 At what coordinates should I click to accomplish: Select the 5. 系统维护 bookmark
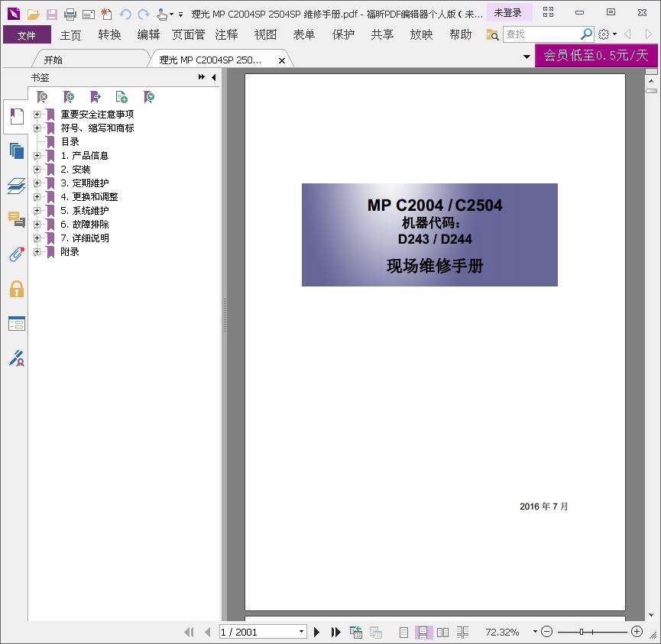point(85,210)
